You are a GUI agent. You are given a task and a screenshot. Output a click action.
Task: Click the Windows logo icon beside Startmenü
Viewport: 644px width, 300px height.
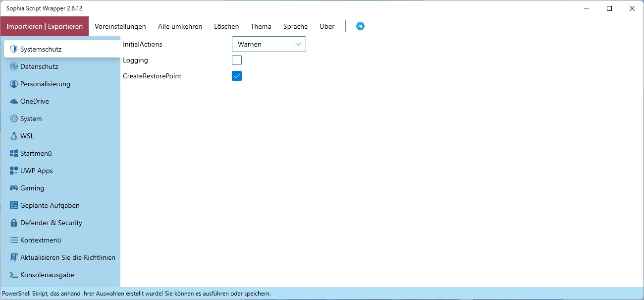pyautogui.click(x=14, y=153)
